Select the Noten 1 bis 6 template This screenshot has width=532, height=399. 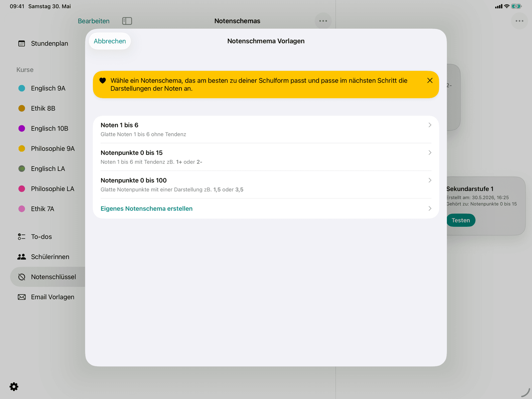click(x=266, y=129)
